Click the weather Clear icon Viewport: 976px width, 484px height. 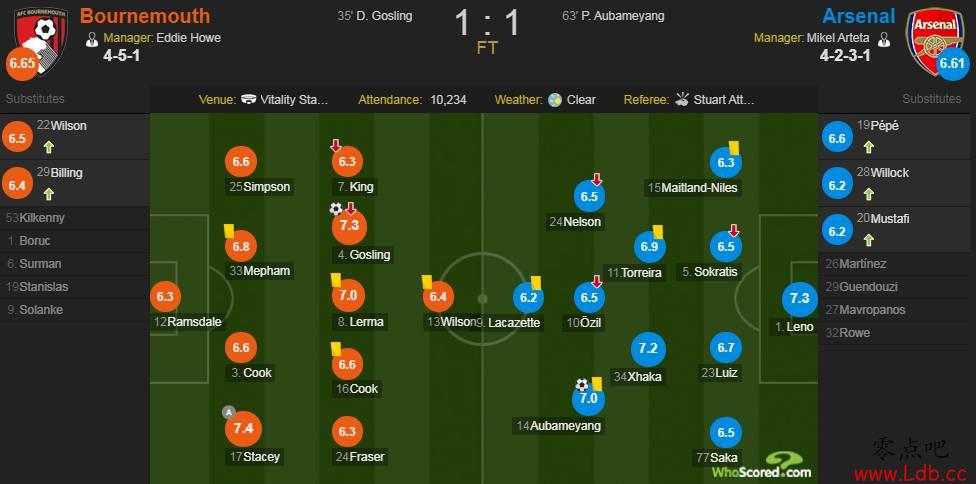(x=555, y=100)
